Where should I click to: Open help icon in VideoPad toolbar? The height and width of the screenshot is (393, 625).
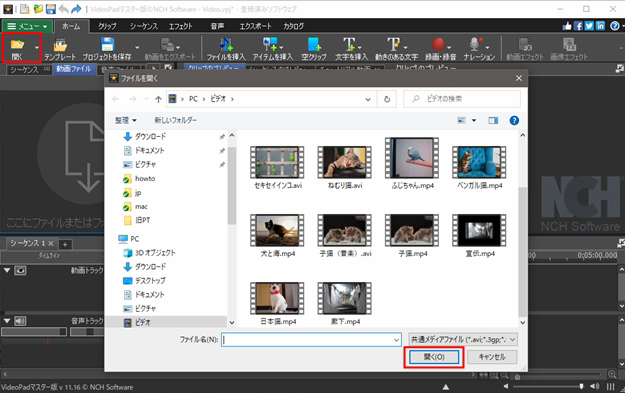click(x=615, y=26)
